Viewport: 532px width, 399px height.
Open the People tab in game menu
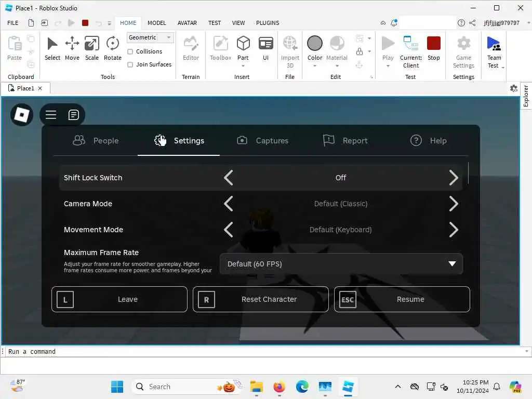pos(96,140)
